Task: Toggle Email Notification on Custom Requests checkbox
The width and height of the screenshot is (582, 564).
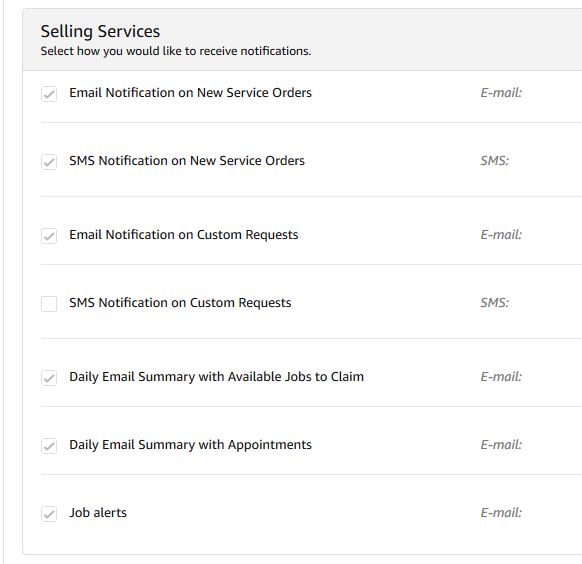Action: click(49, 236)
